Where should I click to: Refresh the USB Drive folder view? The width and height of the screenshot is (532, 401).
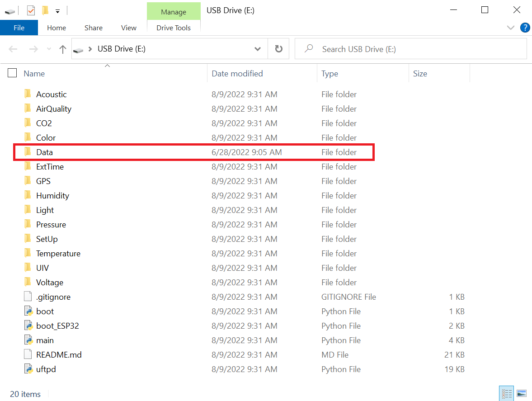(x=278, y=49)
